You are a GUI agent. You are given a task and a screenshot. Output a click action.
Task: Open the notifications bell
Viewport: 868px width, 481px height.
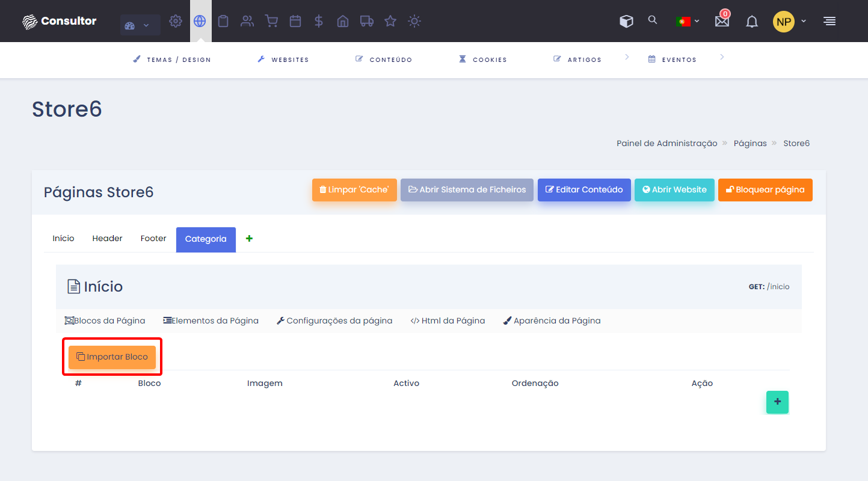[752, 22]
